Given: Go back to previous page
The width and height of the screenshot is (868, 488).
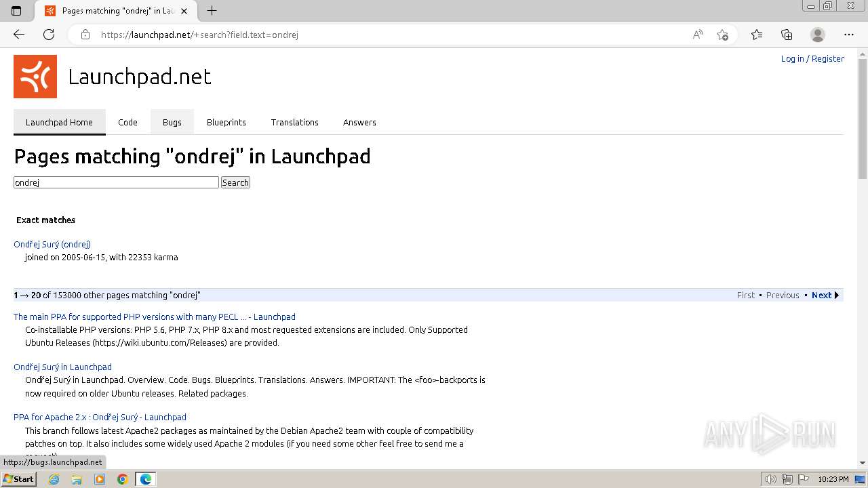Looking at the screenshot, I should [x=19, y=35].
